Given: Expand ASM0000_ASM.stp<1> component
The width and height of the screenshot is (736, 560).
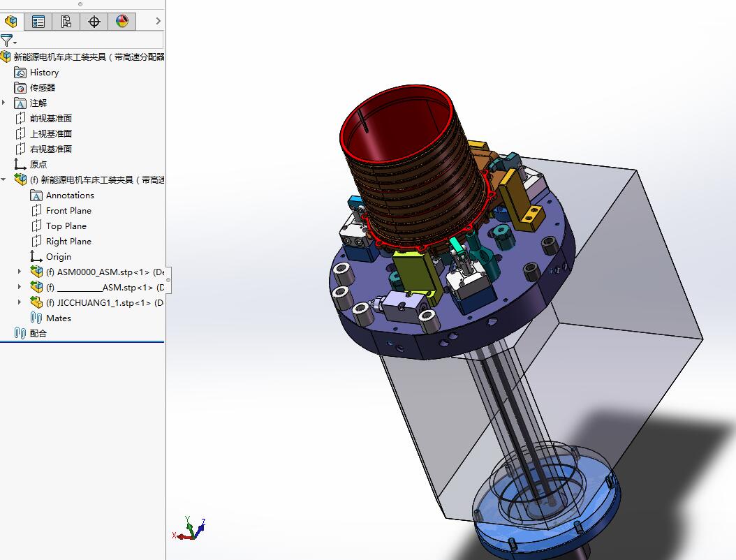Looking at the screenshot, I should [20, 272].
